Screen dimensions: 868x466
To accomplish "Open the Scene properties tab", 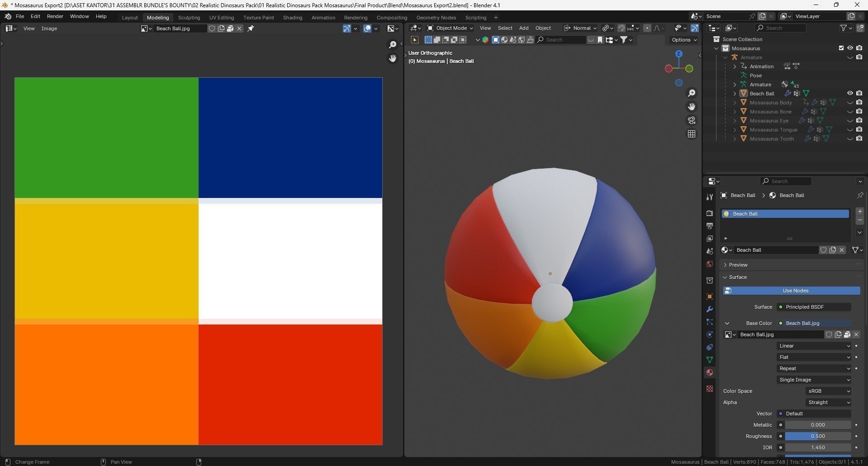I will point(709,251).
